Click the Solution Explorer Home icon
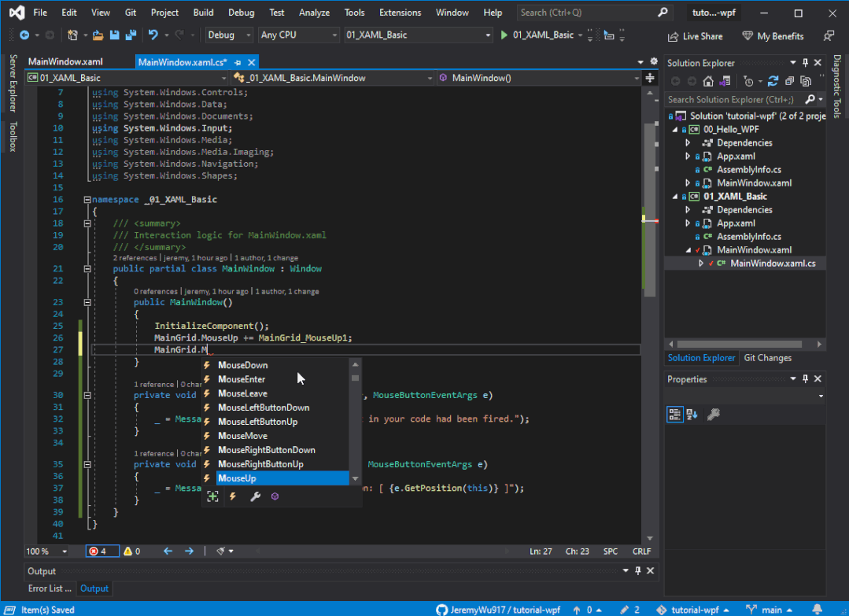The width and height of the screenshot is (849, 616). click(x=708, y=81)
